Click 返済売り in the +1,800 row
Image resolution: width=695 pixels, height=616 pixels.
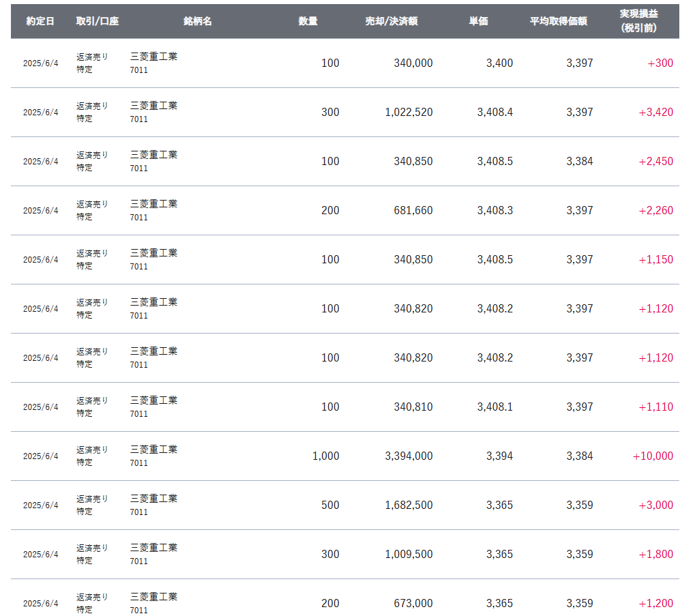(x=92, y=548)
